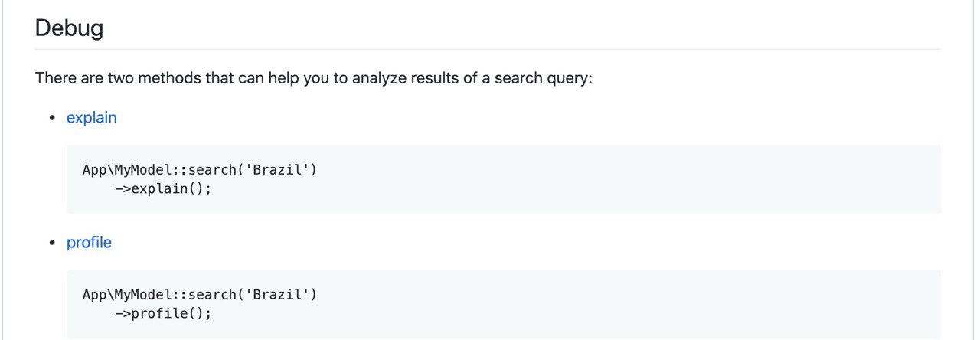
Task: Click the ->profile(); code line
Action: (163, 313)
